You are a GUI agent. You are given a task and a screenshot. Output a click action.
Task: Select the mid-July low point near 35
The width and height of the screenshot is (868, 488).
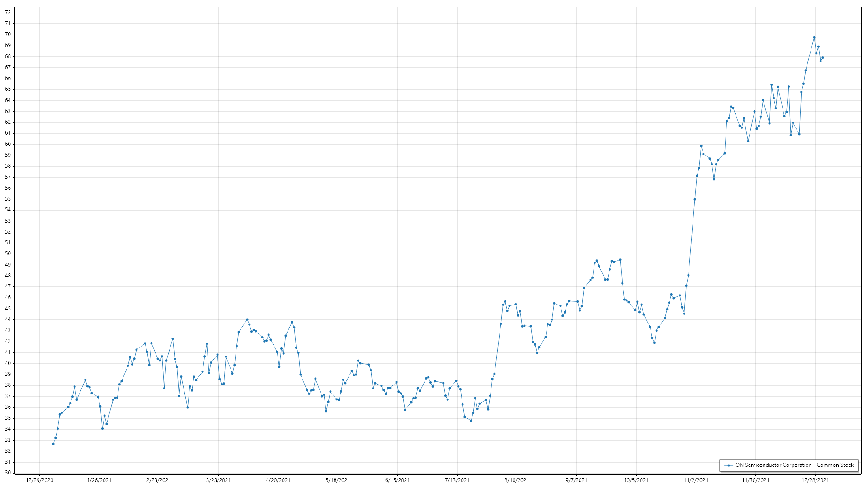pyautogui.click(x=471, y=421)
